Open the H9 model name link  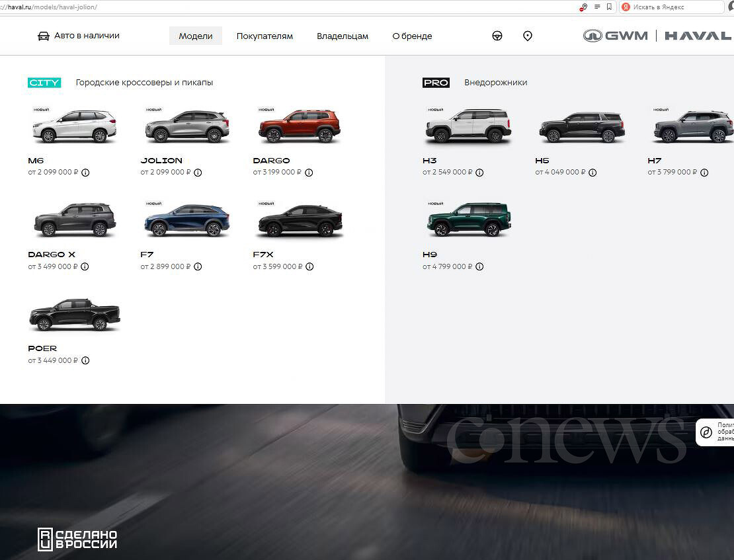tap(430, 255)
